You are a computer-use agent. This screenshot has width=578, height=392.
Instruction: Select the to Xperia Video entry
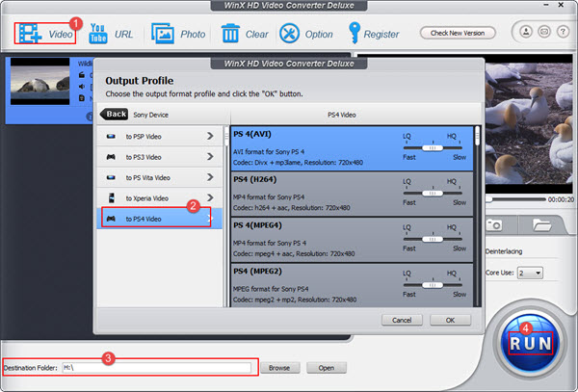(160, 198)
